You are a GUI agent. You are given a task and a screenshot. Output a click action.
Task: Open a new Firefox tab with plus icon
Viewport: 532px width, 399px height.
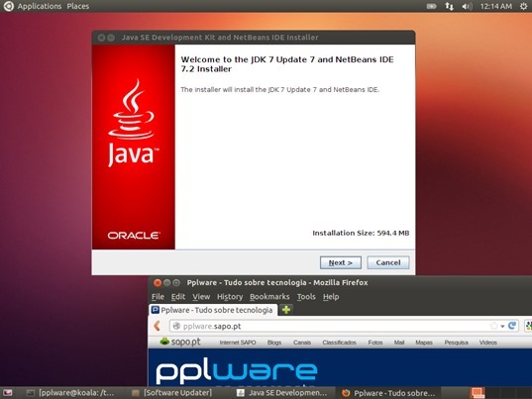coord(286,310)
